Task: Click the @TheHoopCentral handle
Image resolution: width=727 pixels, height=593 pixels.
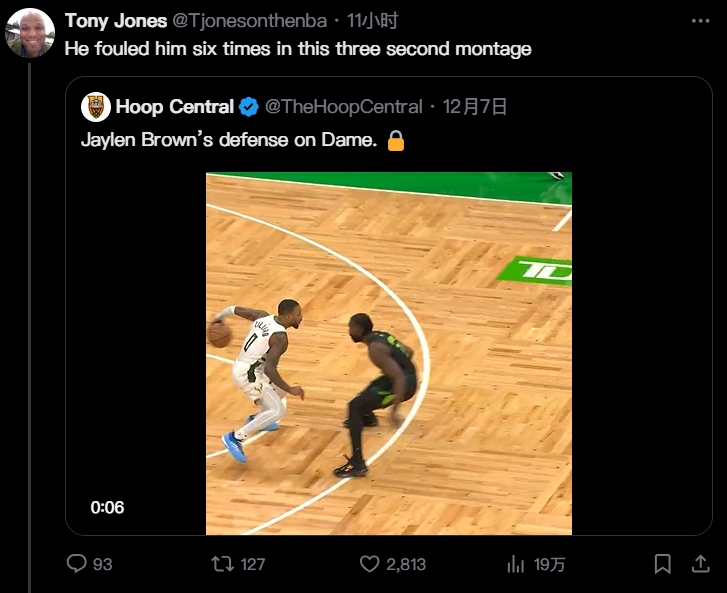Action: (344, 106)
